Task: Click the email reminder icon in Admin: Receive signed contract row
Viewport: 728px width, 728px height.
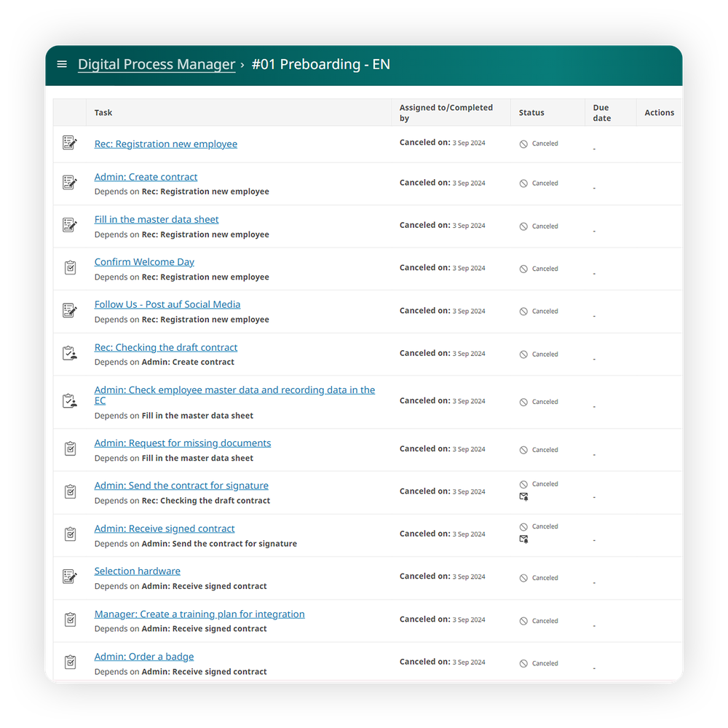Action: pos(523,539)
